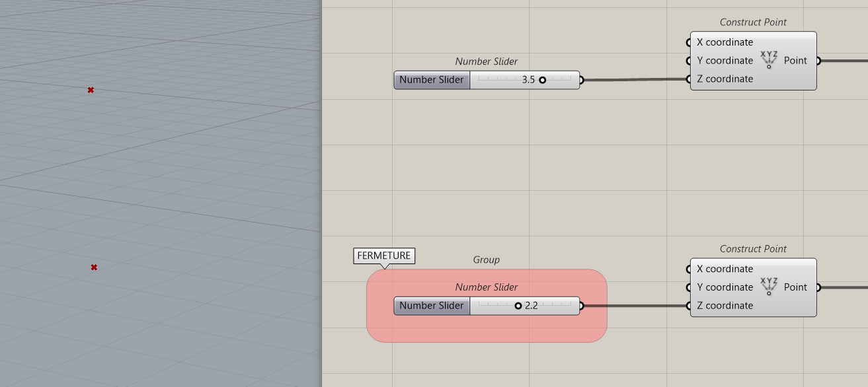Click X coordinate input on the upper Construct Point
Screen dimensions: 868x387
click(x=725, y=42)
